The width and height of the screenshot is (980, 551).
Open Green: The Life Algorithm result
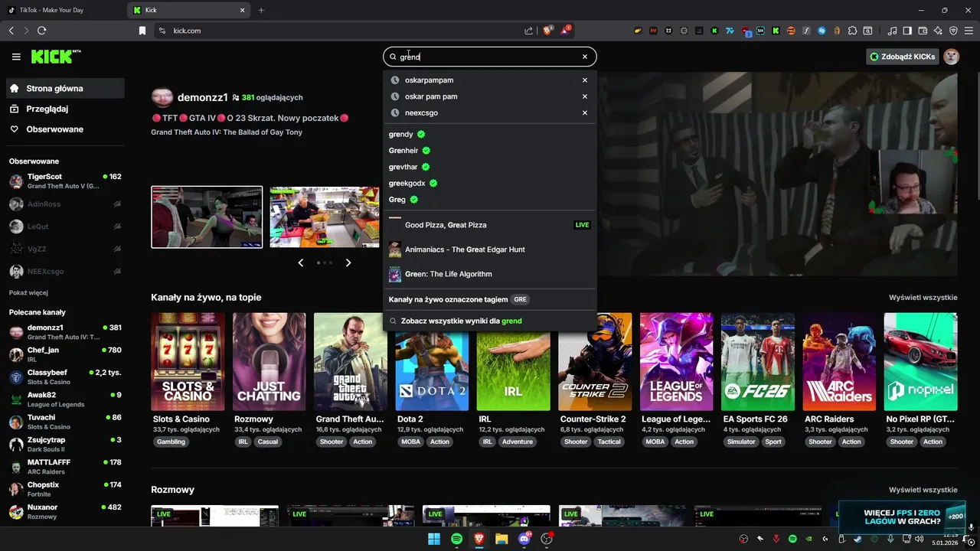click(x=490, y=274)
